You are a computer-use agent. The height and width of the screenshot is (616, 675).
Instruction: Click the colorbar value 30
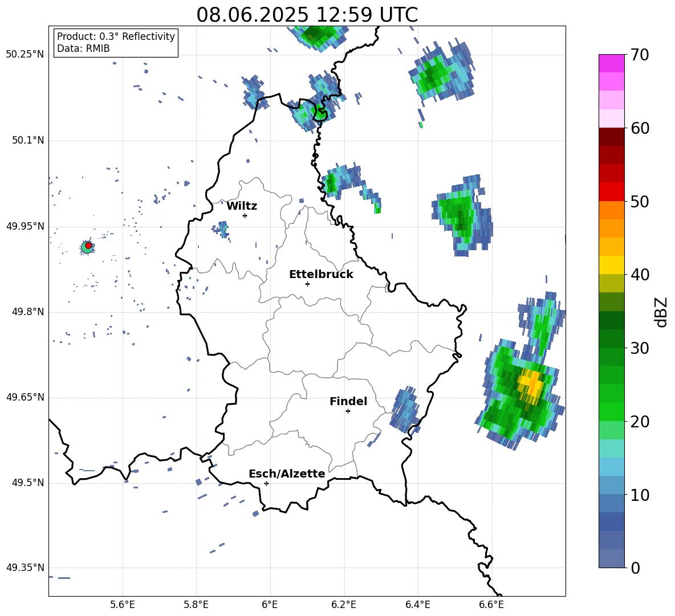coord(640,348)
